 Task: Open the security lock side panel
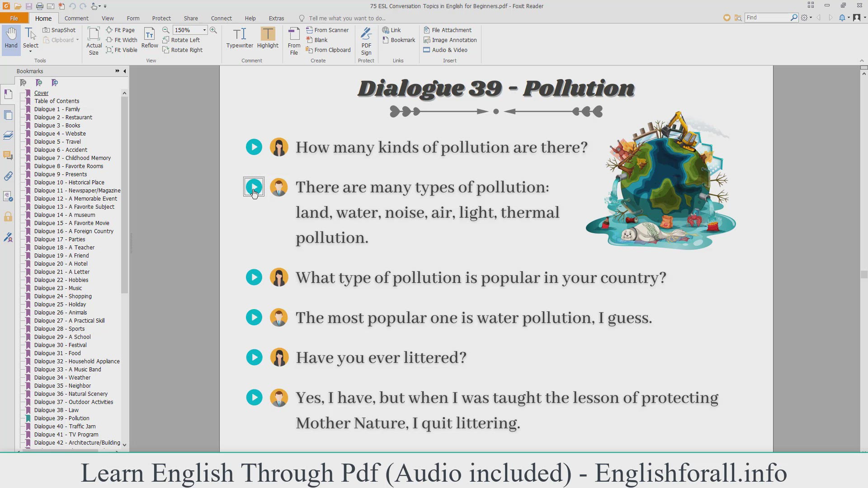pos(8,217)
